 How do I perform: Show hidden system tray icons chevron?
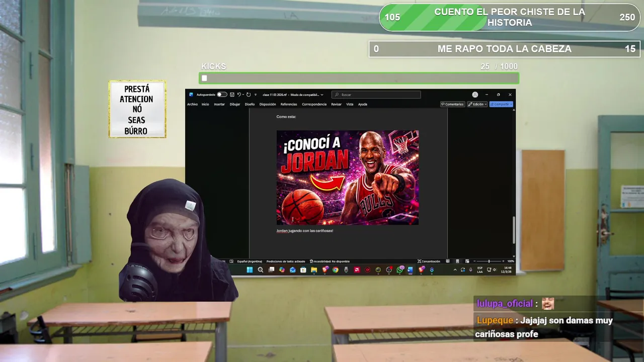click(455, 270)
